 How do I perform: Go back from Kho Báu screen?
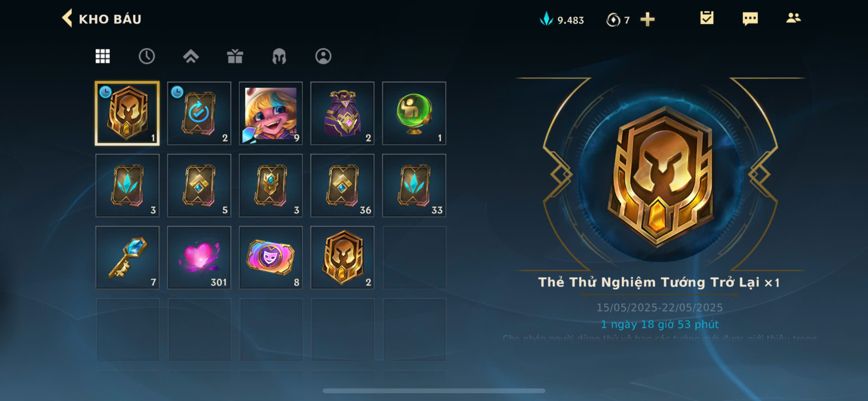coord(67,18)
